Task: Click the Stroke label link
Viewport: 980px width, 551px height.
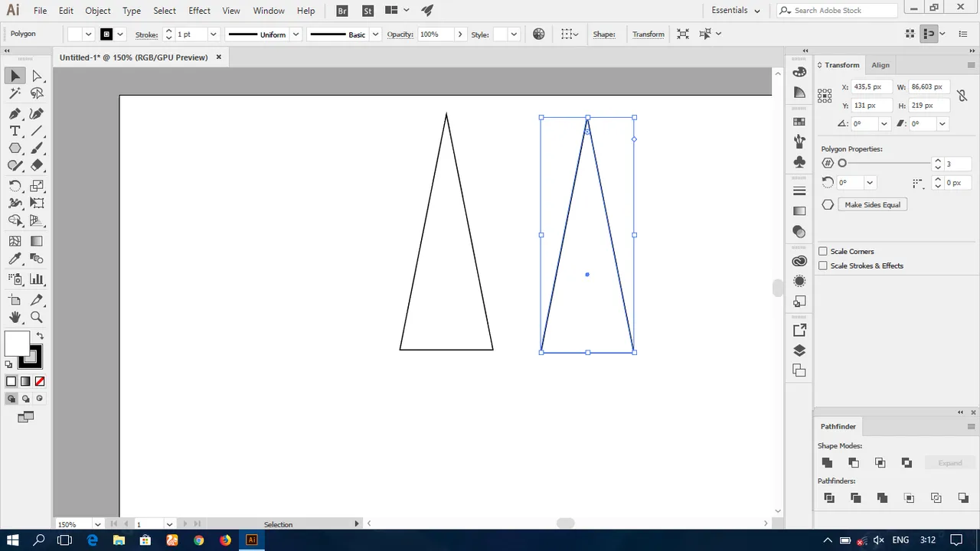Action: (147, 34)
